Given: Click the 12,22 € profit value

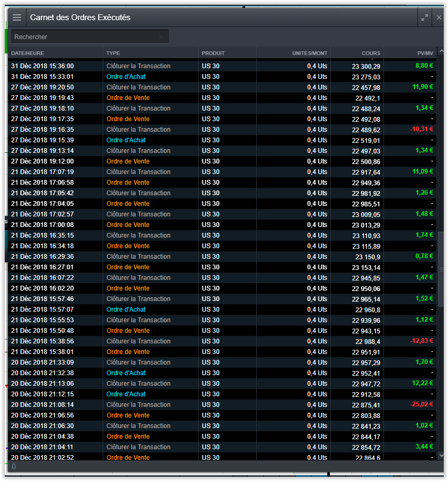Looking at the screenshot, I should click(423, 383).
